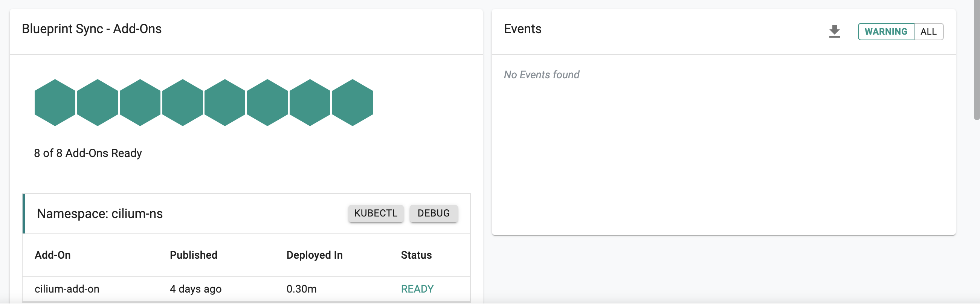Click the second add-on hexagon
Viewport: 980px width, 308px height.
click(x=98, y=103)
